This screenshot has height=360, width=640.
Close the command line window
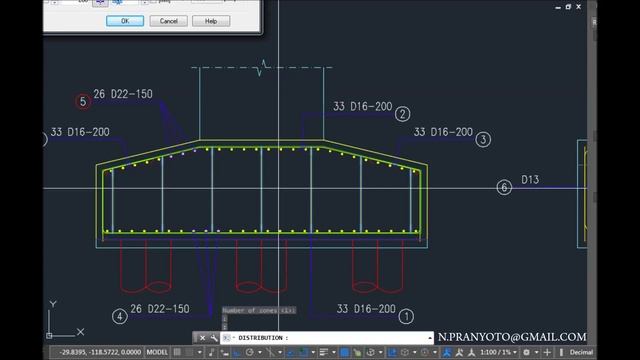pyautogui.click(x=202, y=338)
